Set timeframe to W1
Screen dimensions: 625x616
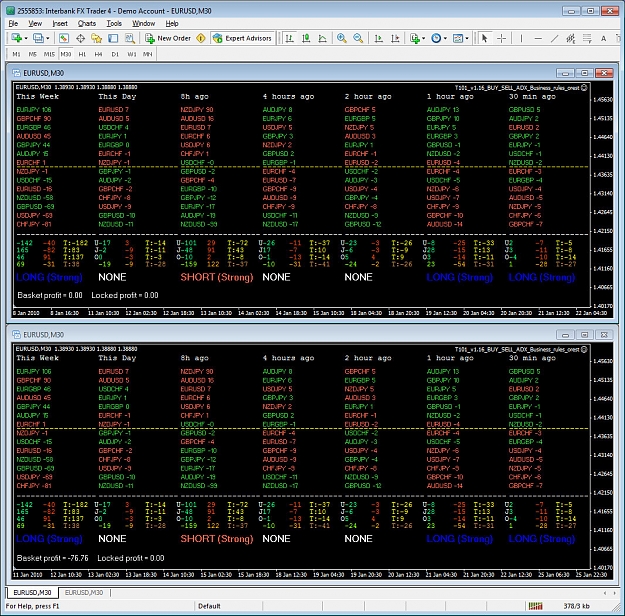pyautogui.click(x=132, y=54)
